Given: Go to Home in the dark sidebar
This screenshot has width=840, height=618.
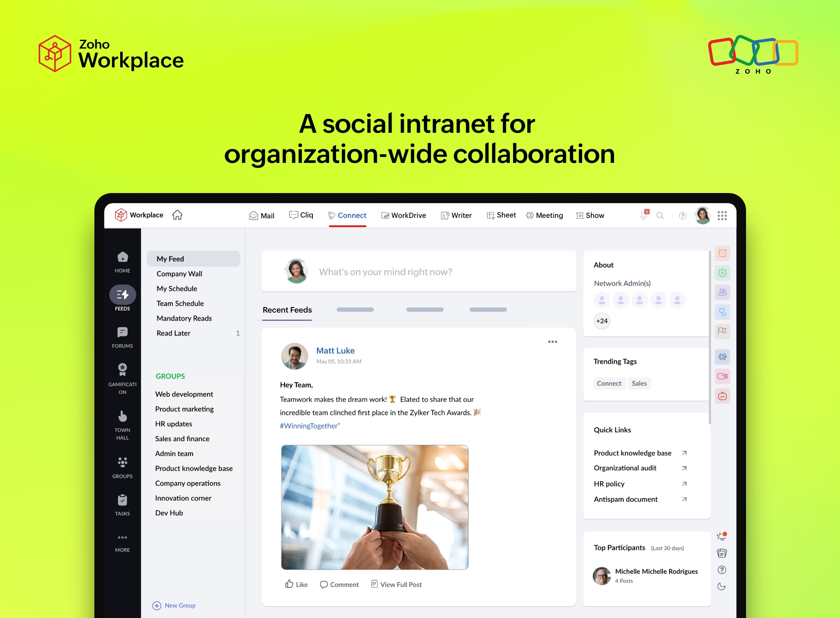Looking at the screenshot, I should (x=122, y=262).
